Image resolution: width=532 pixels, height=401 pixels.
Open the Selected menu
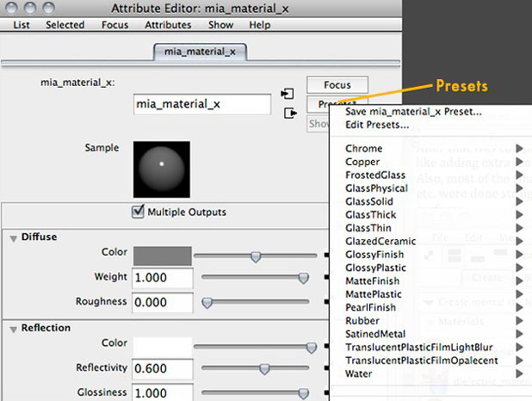[65, 25]
